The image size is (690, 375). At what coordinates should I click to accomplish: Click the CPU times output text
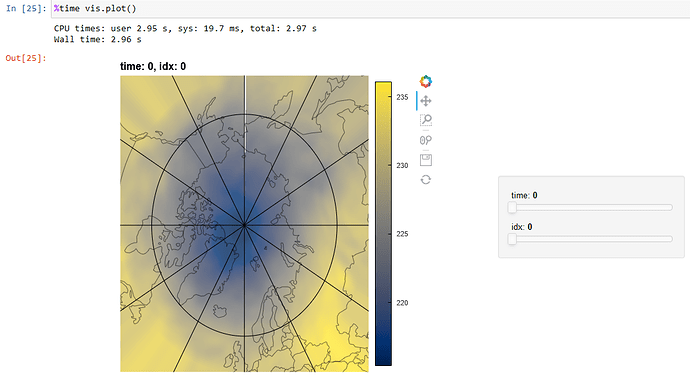[185, 29]
